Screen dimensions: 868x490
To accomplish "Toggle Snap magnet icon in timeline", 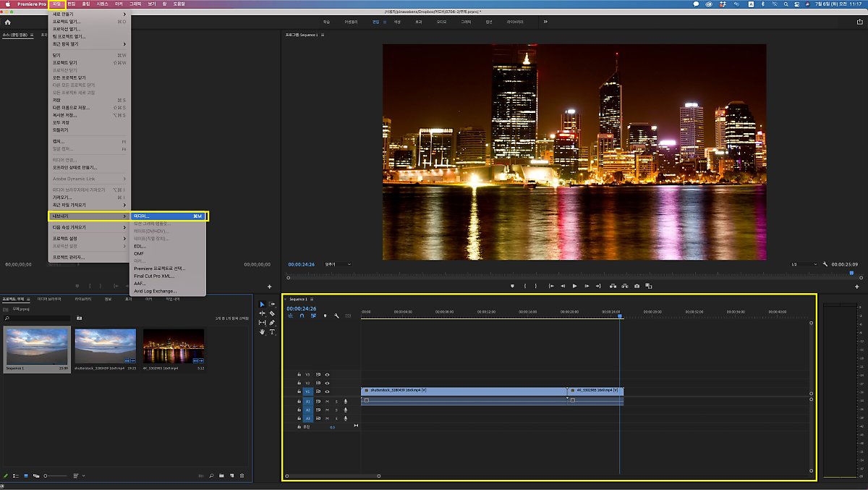I will pos(302,316).
